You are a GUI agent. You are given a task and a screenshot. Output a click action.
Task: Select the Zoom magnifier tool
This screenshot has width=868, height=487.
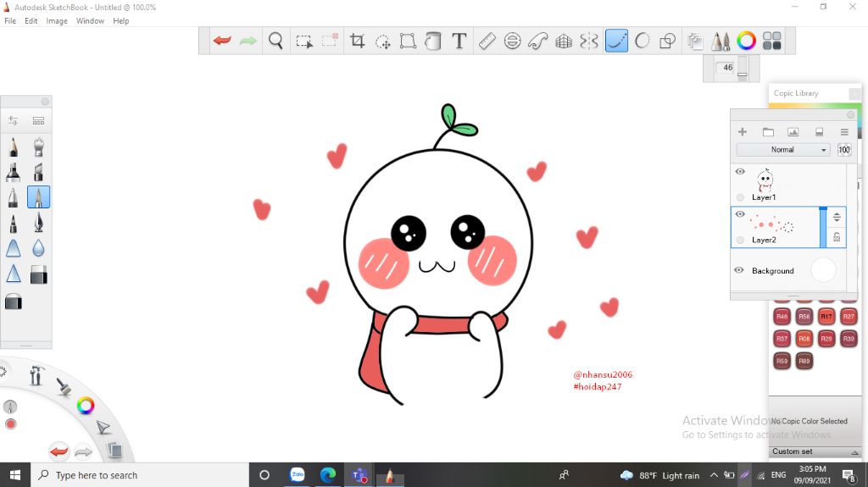click(x=275, y=41)
